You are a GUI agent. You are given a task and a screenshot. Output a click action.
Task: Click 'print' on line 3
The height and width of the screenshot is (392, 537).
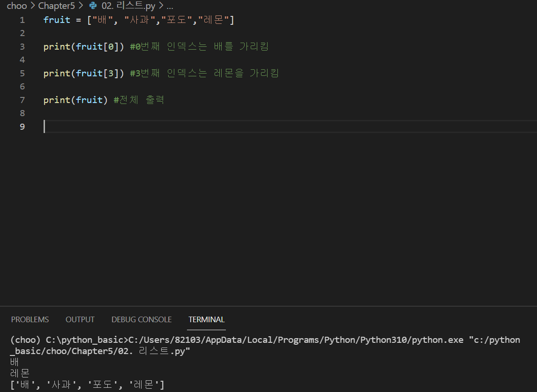pos(57,46)
